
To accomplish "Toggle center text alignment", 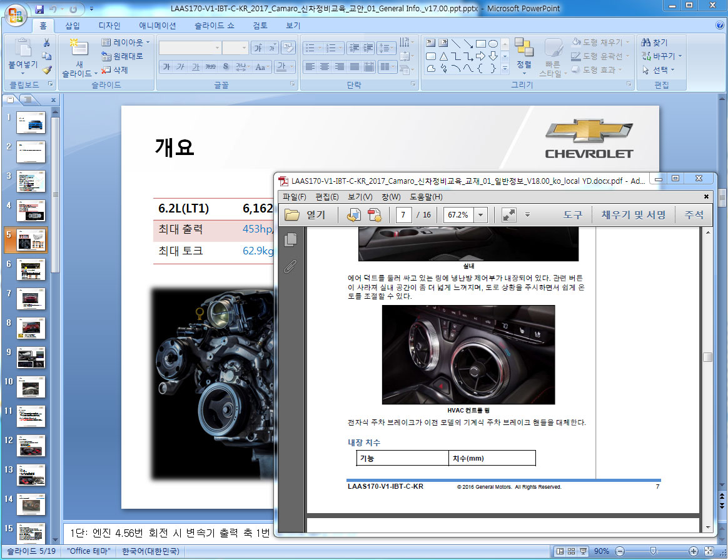I will [325, 67].
